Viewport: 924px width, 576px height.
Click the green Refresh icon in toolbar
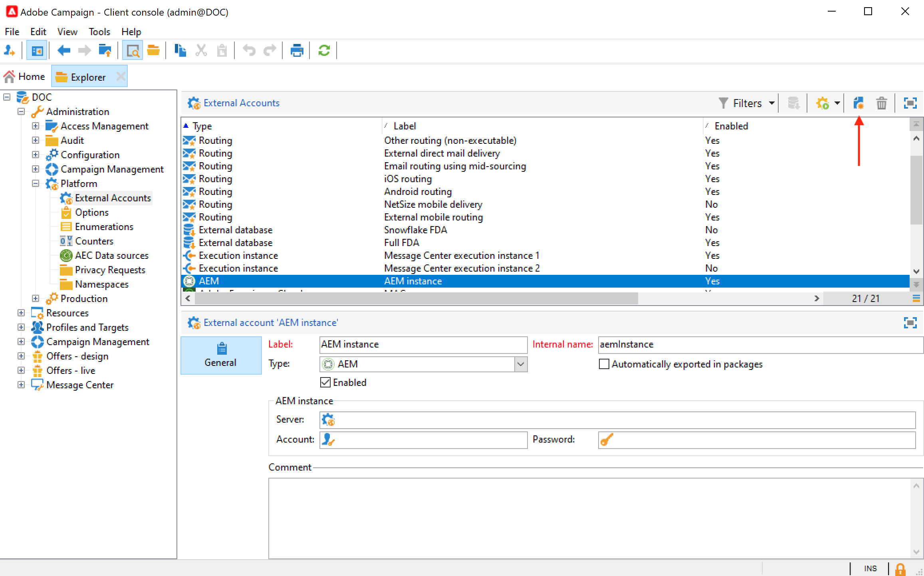[x=324, y=51]
